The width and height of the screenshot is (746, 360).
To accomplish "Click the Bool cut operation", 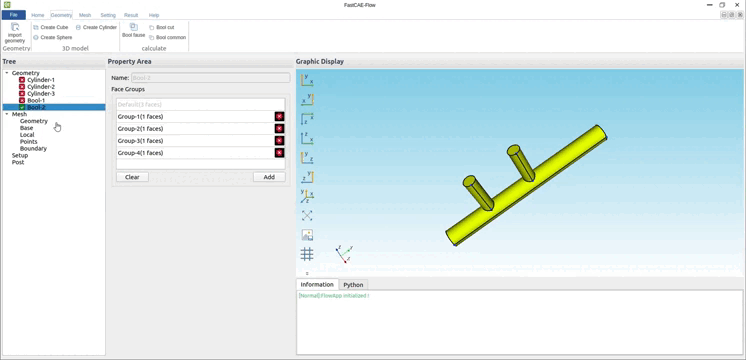I will (x=162, y=28).
